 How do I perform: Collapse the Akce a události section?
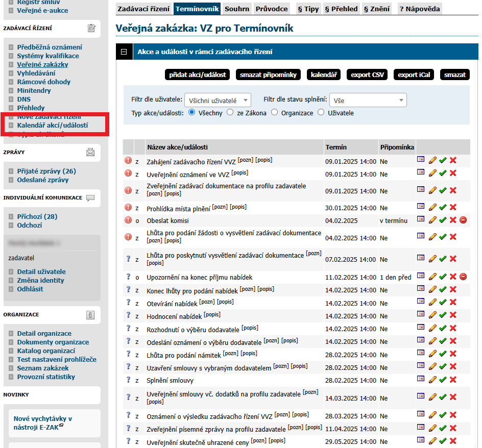coord(124,52)
